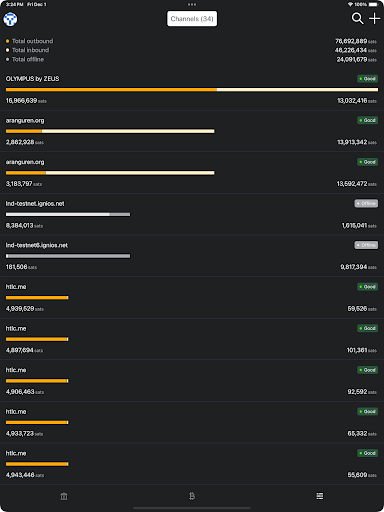Click the 65,332 sats inbound value
This screenshot has height=512, width=384.
[x=362, y=433]
